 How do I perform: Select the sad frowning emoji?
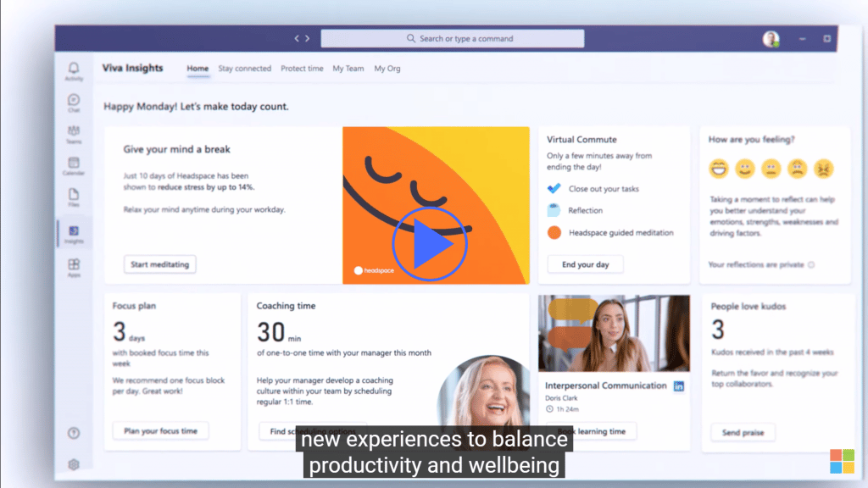pos(797,169)
